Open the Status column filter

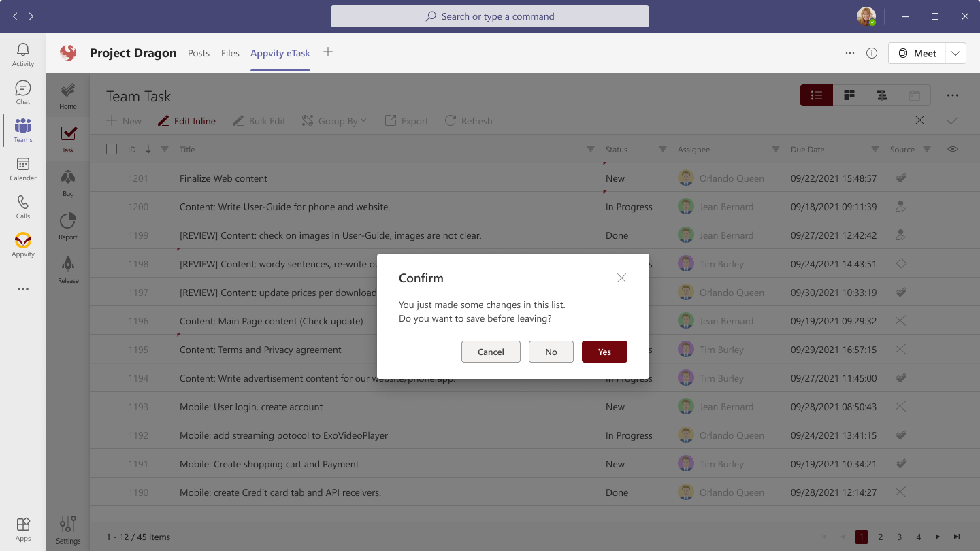(x=662, y=148)
